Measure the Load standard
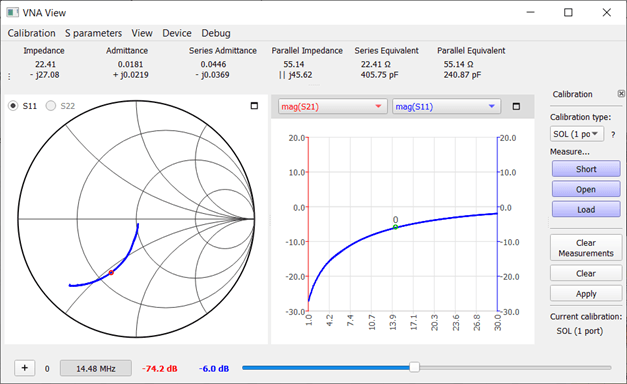Screen dimensions: 627x384 coord(586,210)
